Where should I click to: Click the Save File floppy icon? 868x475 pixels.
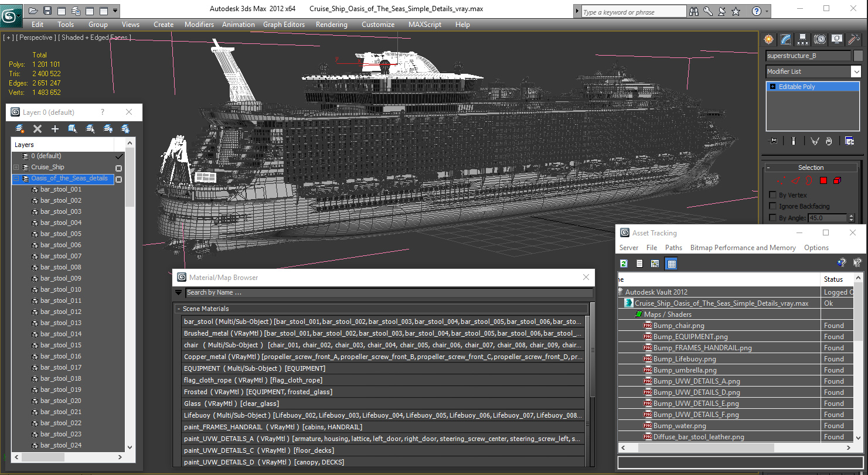pos(47,11)
